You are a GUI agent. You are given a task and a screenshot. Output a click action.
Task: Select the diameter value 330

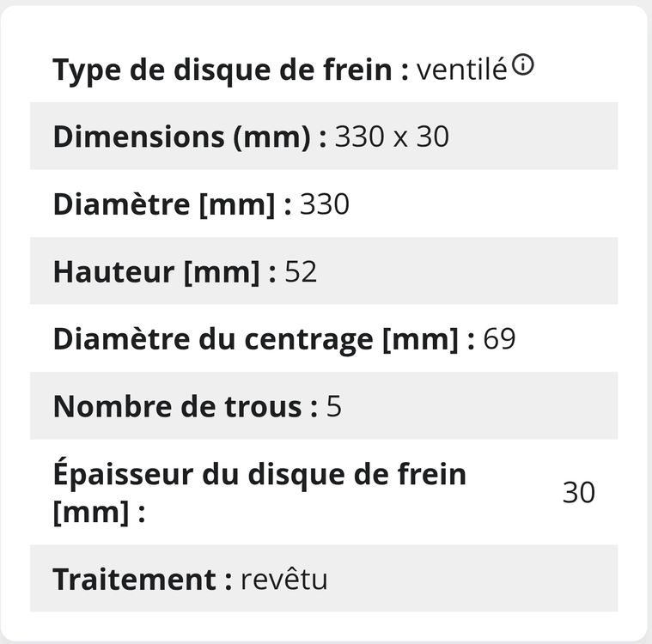[x=325, y=204]
